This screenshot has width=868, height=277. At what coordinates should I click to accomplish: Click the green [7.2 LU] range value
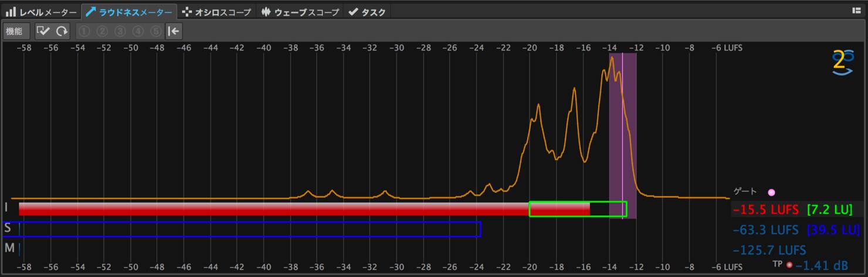coord(829,210)
